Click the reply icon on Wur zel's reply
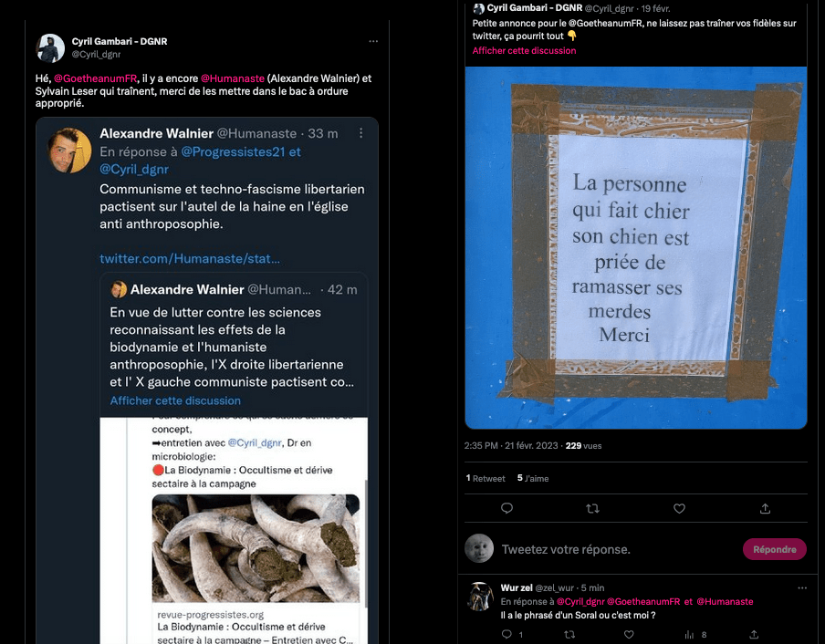Image resolution: width=825 pixels, height=644 pixels. coord(506,634)
